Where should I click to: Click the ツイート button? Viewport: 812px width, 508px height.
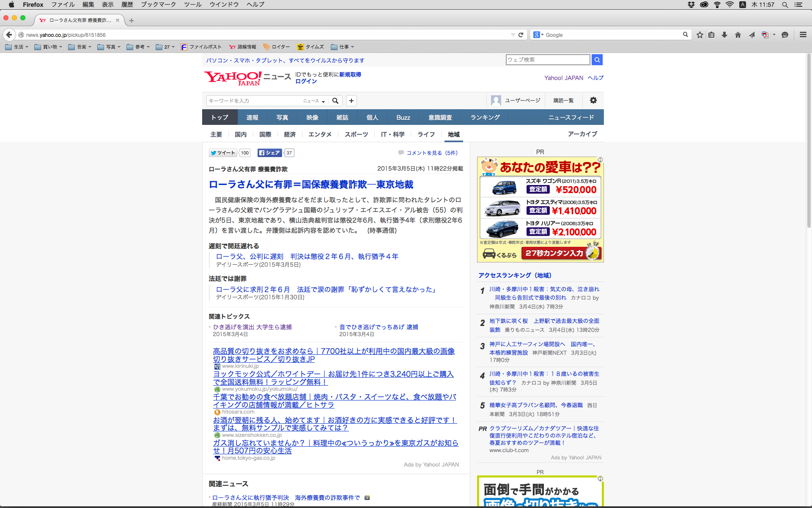pos(223,153)
